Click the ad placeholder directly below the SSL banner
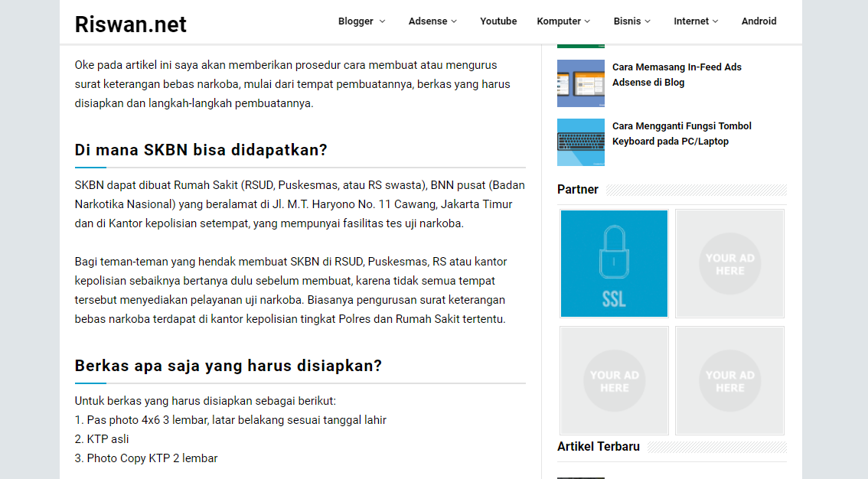The image size is (868, 479). [x=614, y=380]
